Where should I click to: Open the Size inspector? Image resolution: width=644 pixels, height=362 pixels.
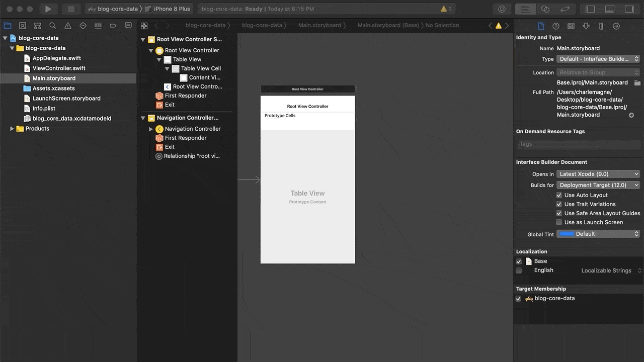[x=601, y=26]
